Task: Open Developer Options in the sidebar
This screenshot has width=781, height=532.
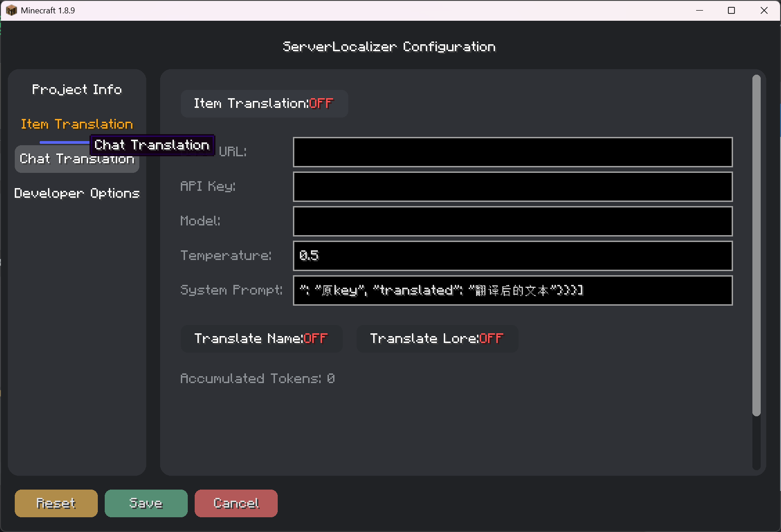Action: (x=77, y=193)
